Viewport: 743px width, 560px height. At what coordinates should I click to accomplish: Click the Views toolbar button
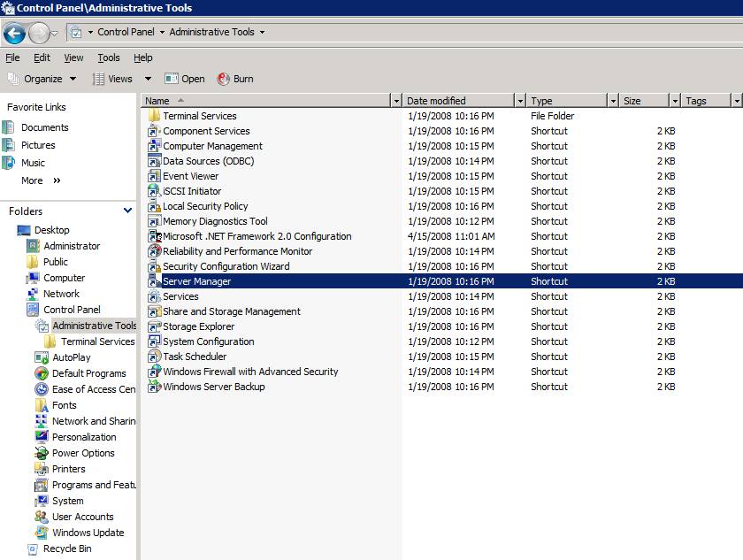pyautogui.click(x=113, y=79)
